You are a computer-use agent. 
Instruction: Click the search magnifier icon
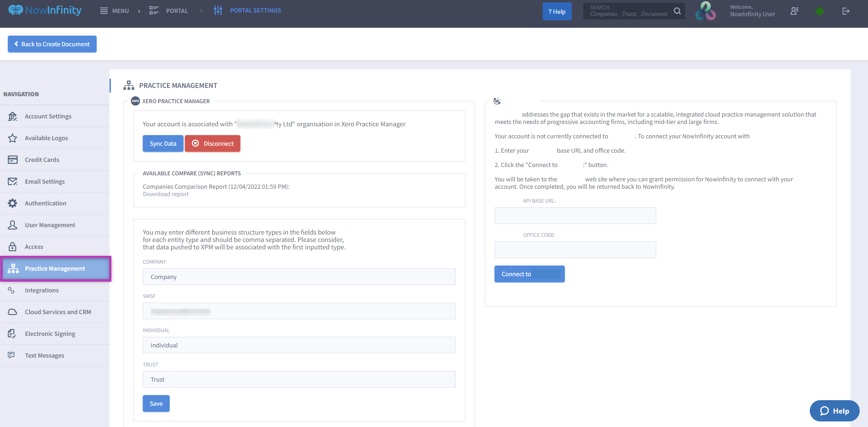[677, 11]
